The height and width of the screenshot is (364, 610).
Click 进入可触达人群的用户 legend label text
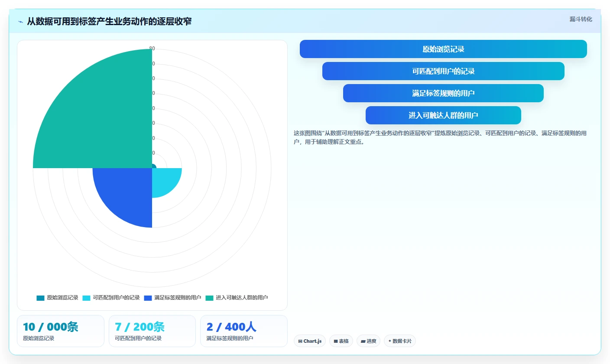(x=242, y=298)
